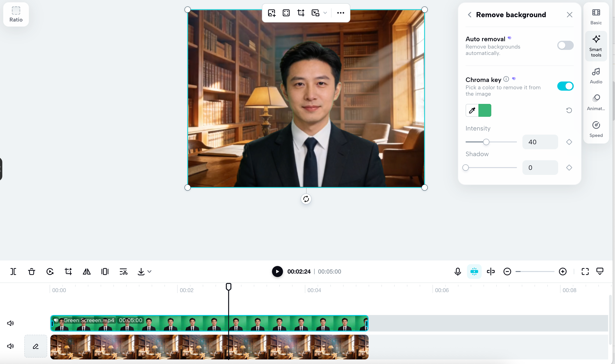Open the Audio tab in the sidebar

click(596, 76)
